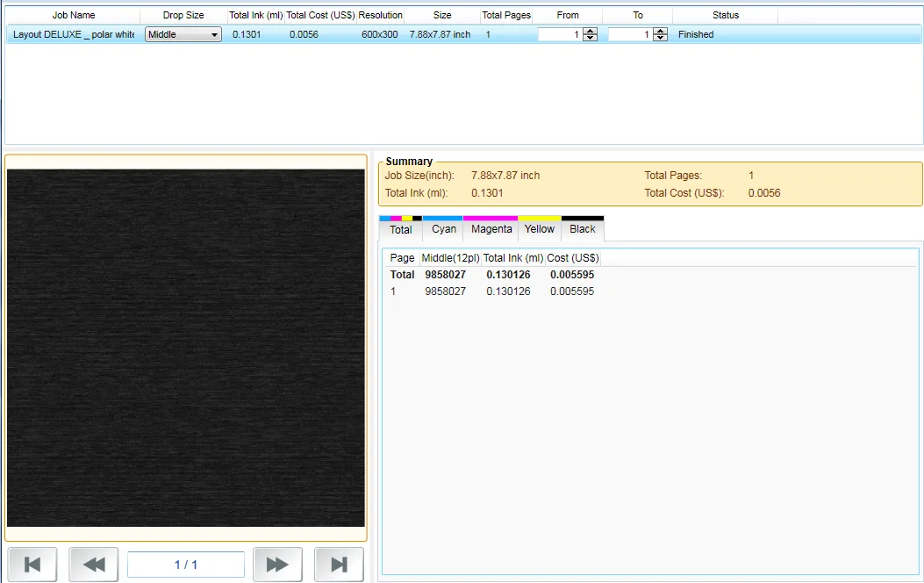The image size is (924, 583).
Task: Show the Yellow ink tab
Action: [x=540, y=229]
